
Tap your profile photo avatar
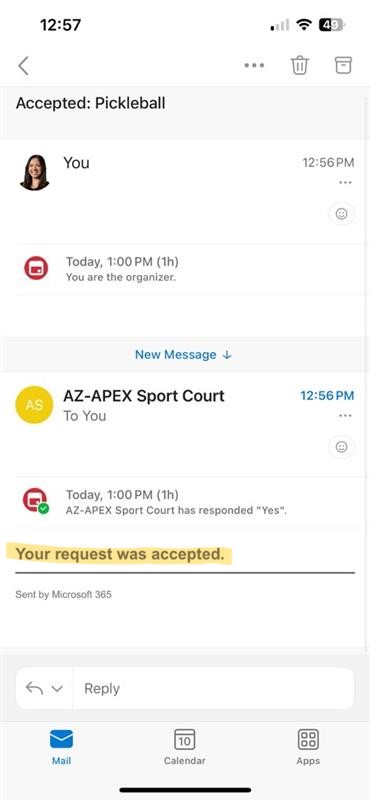tap(34, 172)
